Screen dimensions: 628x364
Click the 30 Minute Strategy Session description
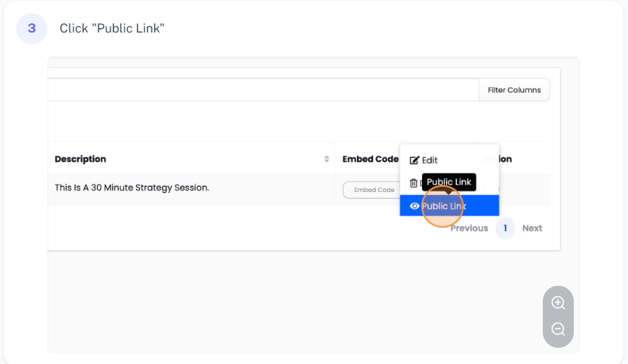(132, 187)
